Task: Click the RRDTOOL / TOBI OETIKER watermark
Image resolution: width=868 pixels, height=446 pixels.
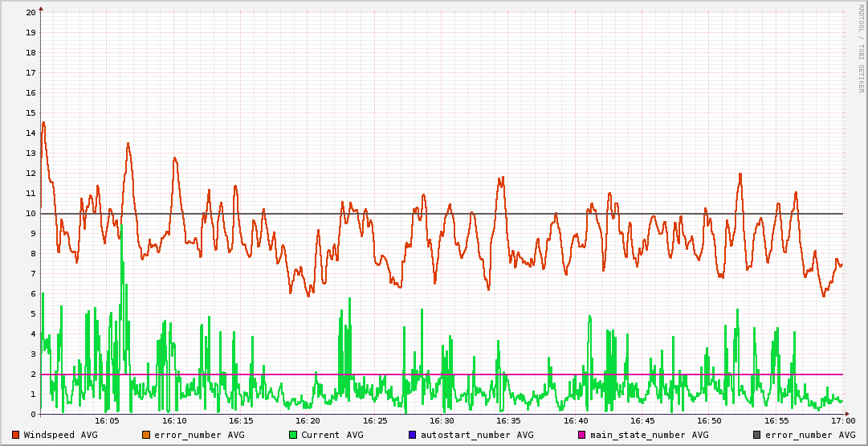Action: pyautogui.click(x=861, y=48)
